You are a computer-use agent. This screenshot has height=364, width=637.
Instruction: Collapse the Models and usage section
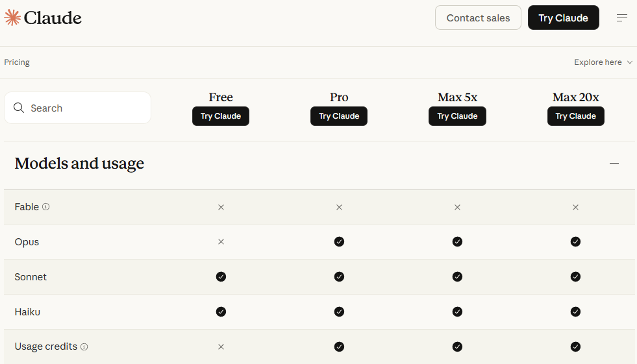[614, 163]
